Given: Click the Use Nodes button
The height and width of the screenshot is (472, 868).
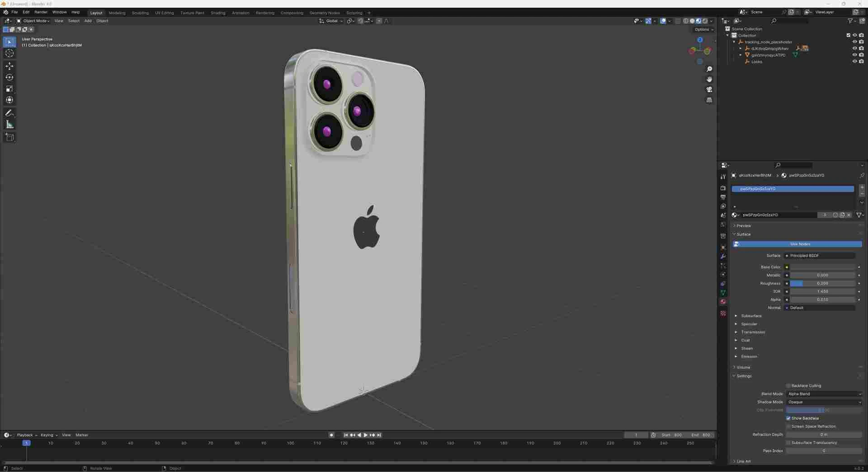Looking at the screenshot, I should (797, 244).
